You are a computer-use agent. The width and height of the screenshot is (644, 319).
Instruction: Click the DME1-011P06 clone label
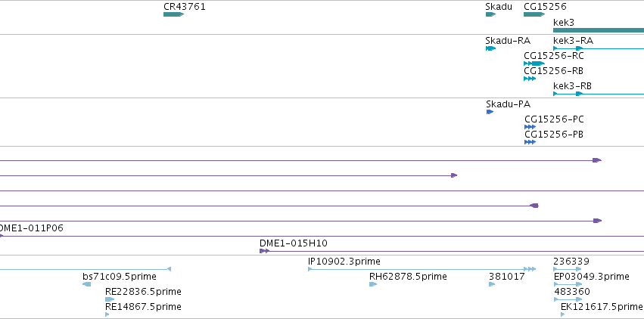pyautogui.click(x=32, y=228)
